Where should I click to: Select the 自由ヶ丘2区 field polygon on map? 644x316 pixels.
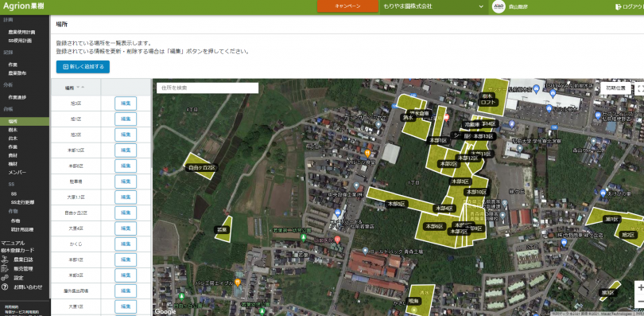[200, 166]
